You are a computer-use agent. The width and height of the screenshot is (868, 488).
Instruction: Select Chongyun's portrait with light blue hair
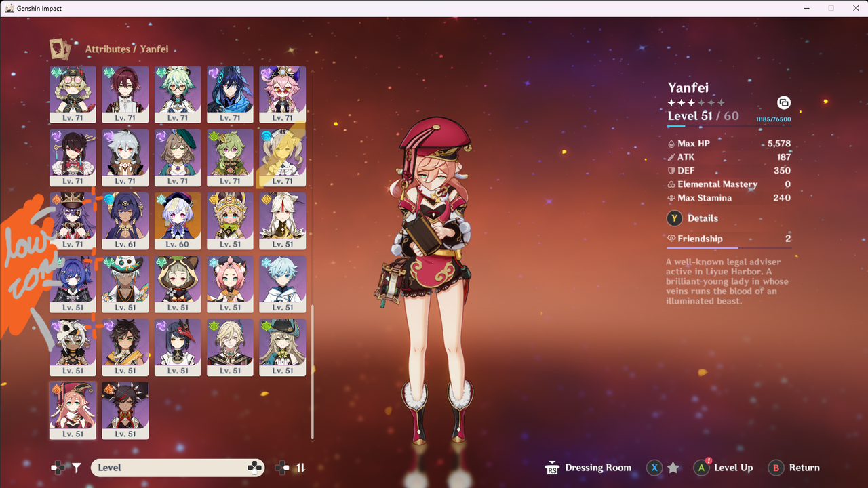coord(282,284)
